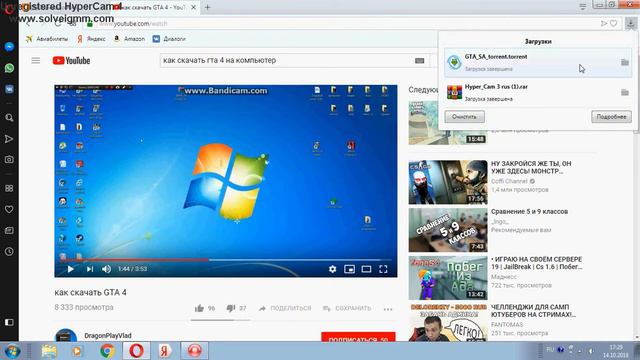
Task: Open Сравнение 5 и 9 классов thumbnail
Action: [448, 230]
